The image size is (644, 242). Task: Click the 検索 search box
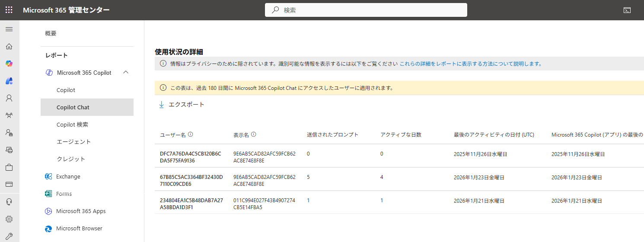pos(366,10)
